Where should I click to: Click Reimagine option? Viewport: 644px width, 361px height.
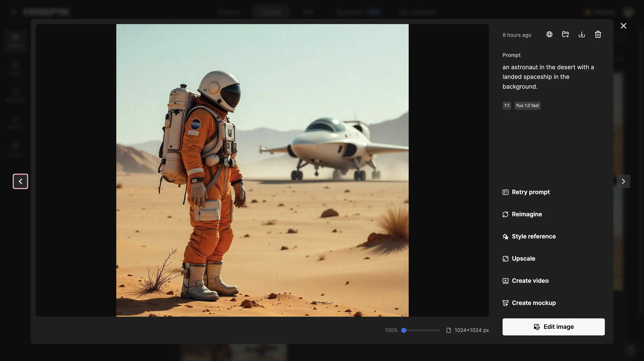point(526,214)
